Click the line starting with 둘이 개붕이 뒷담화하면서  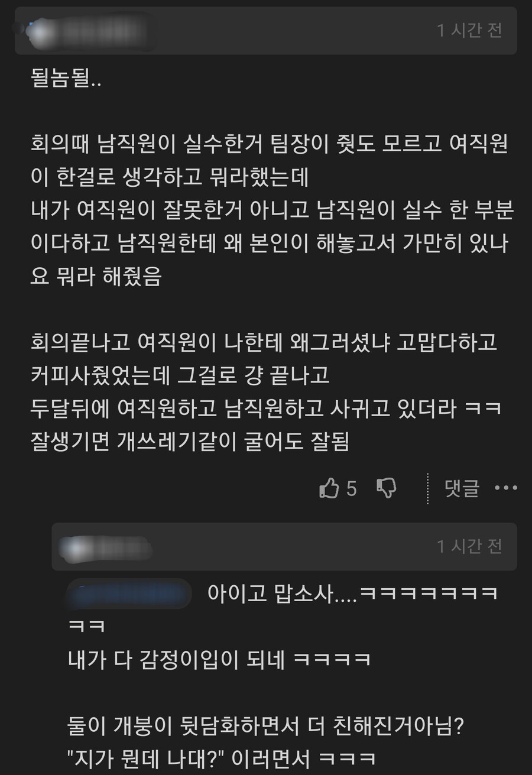point(266,725)
